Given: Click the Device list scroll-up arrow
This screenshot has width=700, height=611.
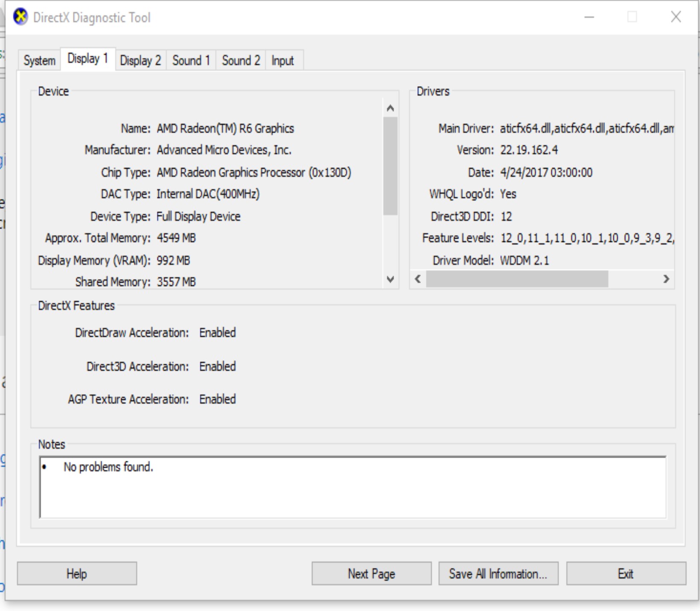Looking at the screenshot, I should [x=390, y=108].
